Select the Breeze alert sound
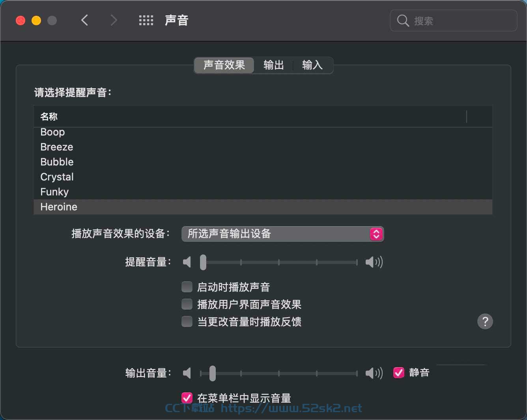The width and height of the screenshot is (527, 420). (263, 147)
